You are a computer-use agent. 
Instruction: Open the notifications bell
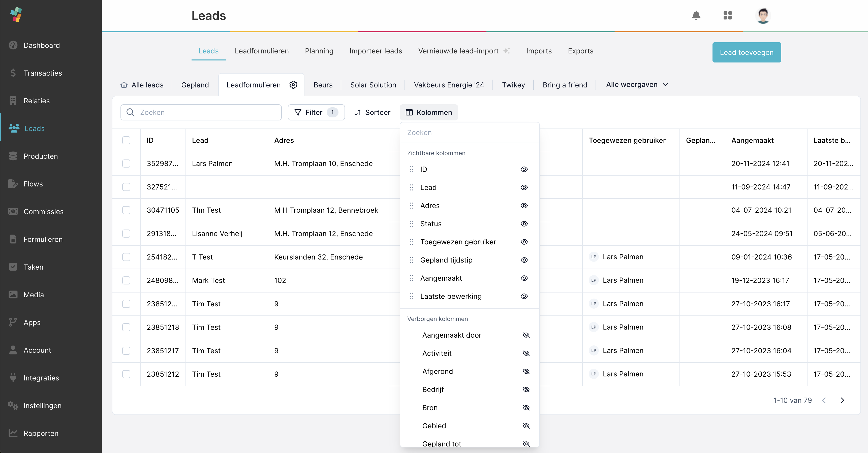tap(696, 15)
